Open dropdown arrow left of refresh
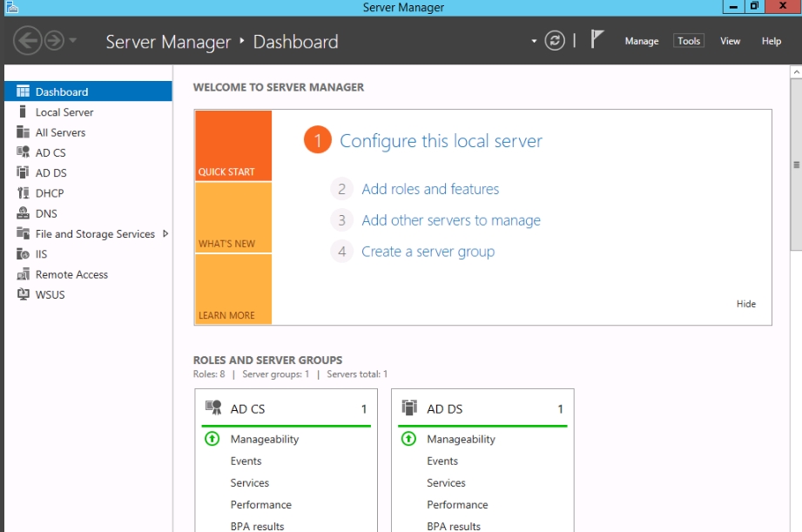Viewport: 802px width, 532px height. pos(534,41)
